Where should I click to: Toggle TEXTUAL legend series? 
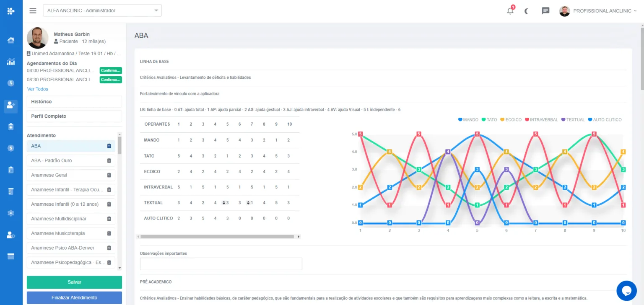coord(573,120)
